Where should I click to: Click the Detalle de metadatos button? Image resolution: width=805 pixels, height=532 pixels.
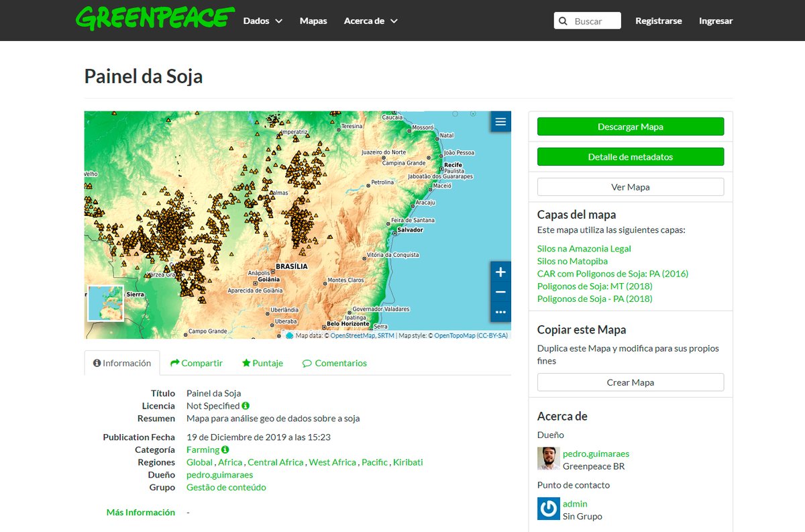pyautogui.click(x=631, y=157)
